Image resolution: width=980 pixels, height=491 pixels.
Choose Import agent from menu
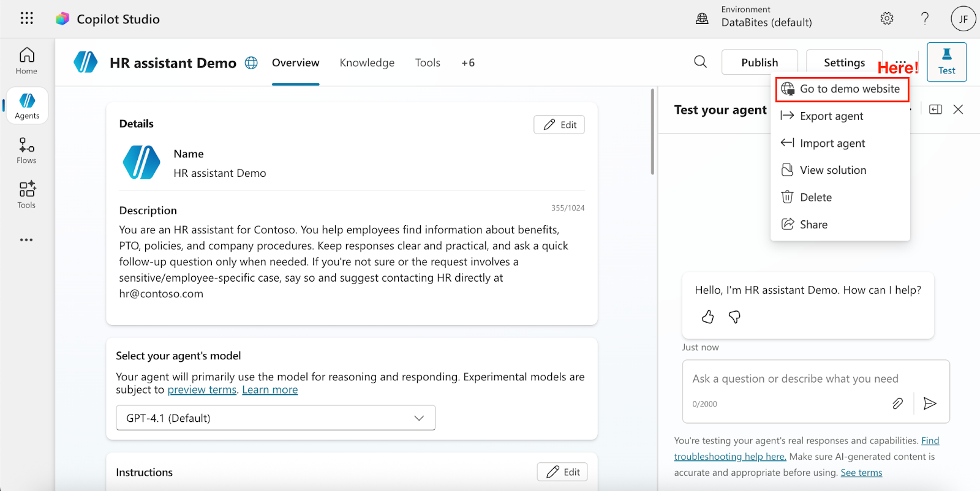[840, 143]
